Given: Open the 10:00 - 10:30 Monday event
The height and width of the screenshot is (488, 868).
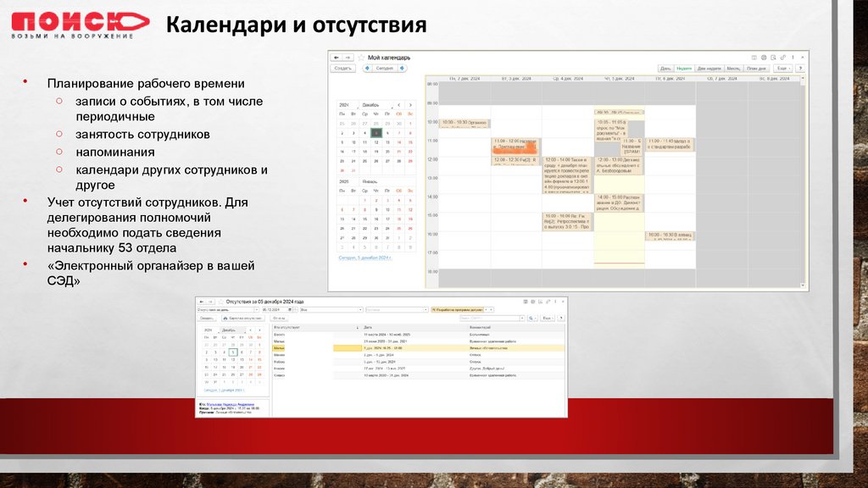Looking at the screenshot, I should pyautogui.click(x=465, y=124).
